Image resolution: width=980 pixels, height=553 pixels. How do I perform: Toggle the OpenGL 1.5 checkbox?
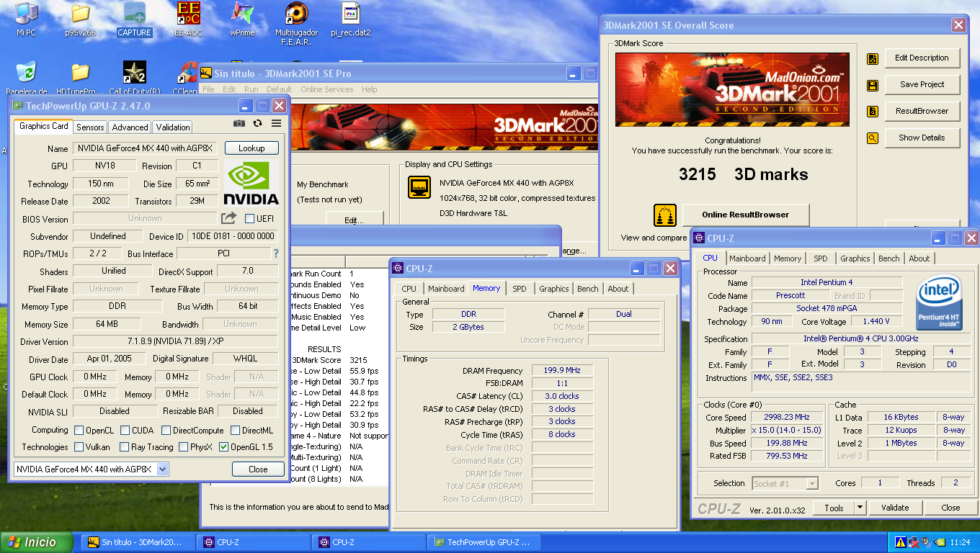(x=223, y=447)
